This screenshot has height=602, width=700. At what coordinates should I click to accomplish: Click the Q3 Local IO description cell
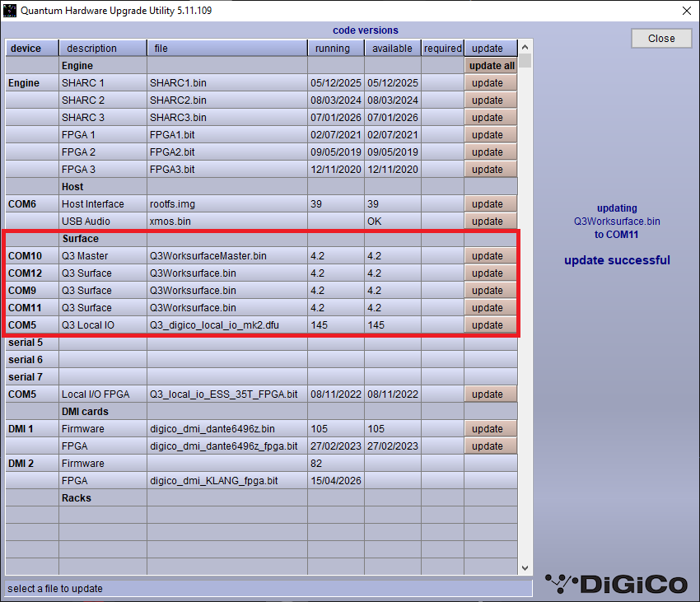[x=103, y=325]
